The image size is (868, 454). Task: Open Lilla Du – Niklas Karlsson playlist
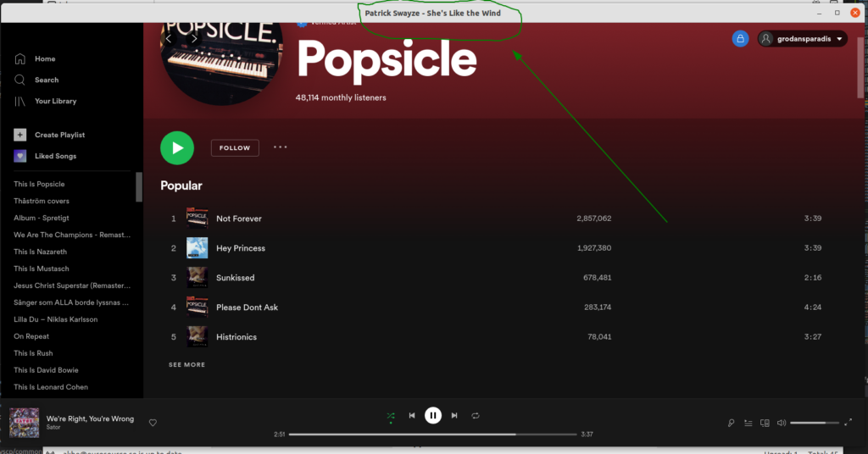(x=55, y=319)
